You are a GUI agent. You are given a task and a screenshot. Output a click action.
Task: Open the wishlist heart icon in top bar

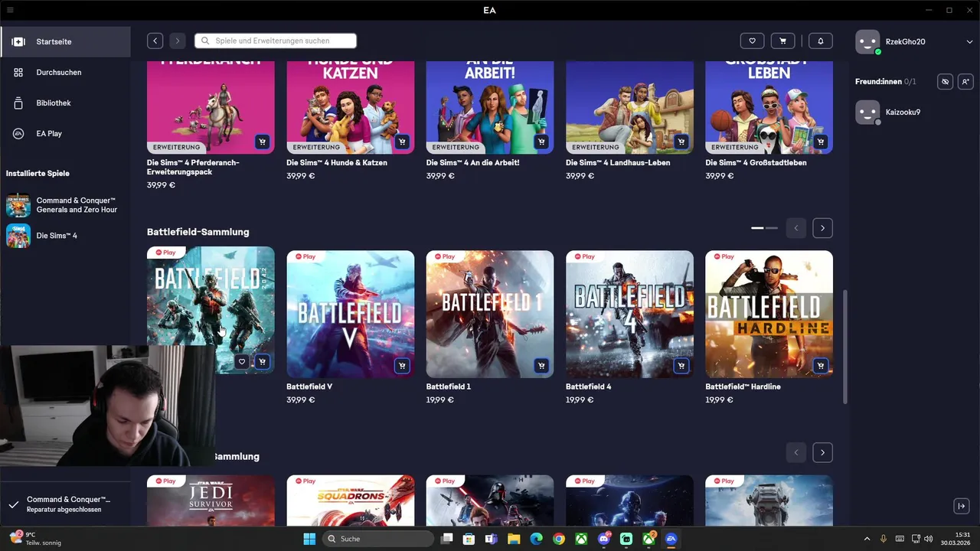[x=752, y=41]
